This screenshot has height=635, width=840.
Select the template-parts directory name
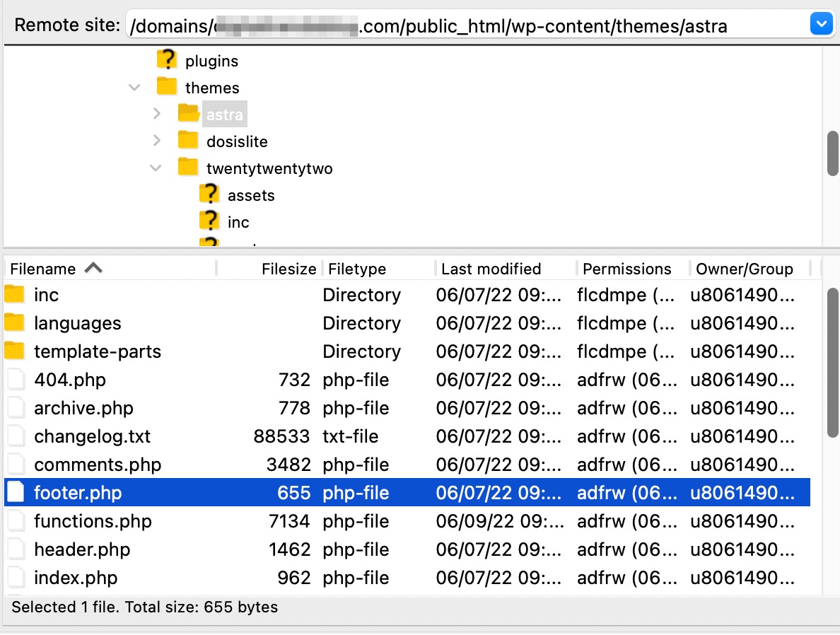98,351
